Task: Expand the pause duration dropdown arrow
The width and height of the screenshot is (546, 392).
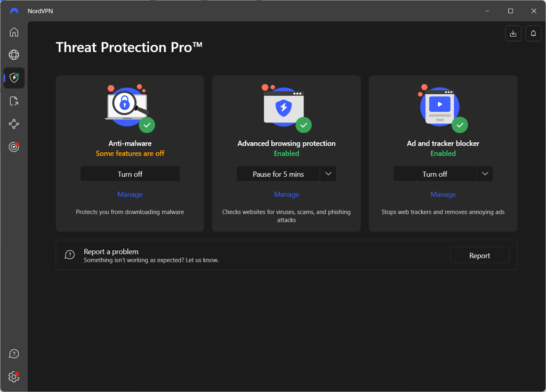Action: 328,174
